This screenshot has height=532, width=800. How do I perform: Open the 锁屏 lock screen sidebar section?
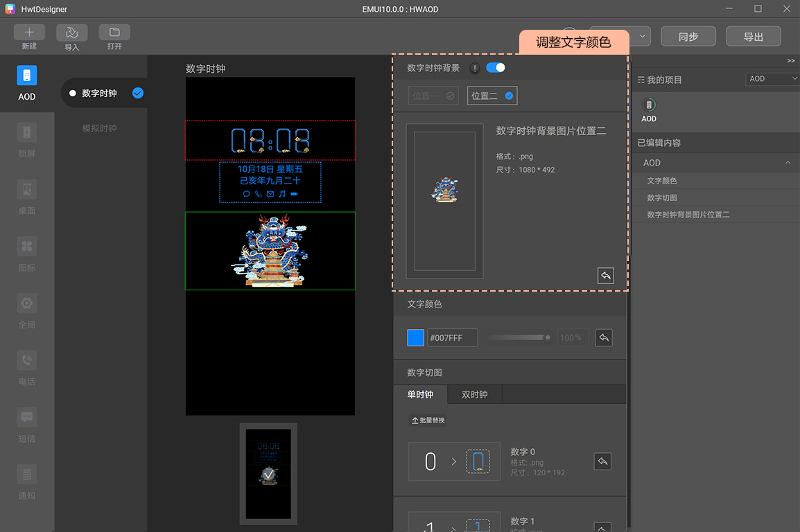(27, 141)
